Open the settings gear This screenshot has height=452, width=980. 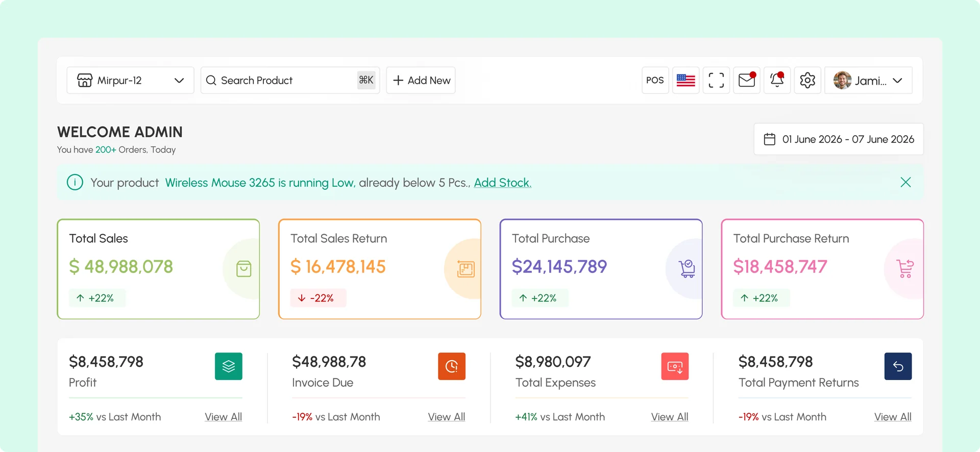pyautogui.click(x=807, y=80)
